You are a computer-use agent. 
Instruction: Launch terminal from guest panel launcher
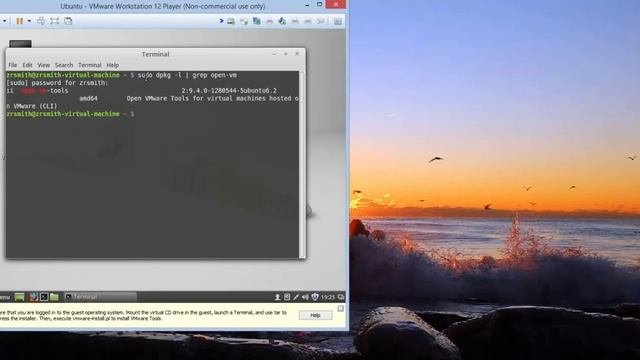pyautogui.click(x=44, y=297)
